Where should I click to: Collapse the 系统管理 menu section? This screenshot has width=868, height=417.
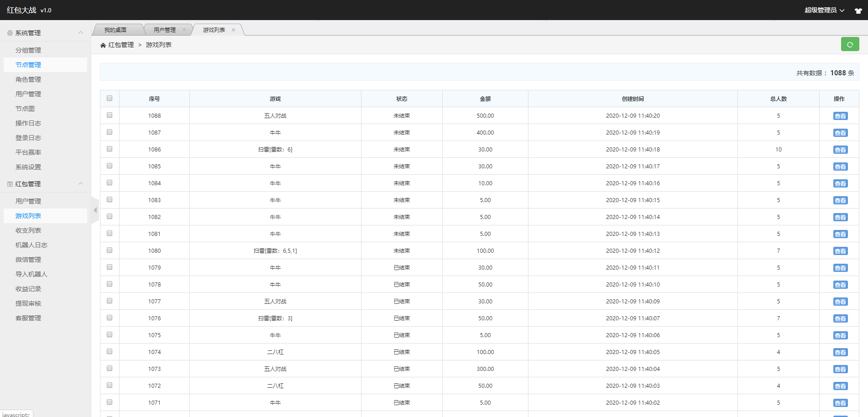(x=81, y=32)
